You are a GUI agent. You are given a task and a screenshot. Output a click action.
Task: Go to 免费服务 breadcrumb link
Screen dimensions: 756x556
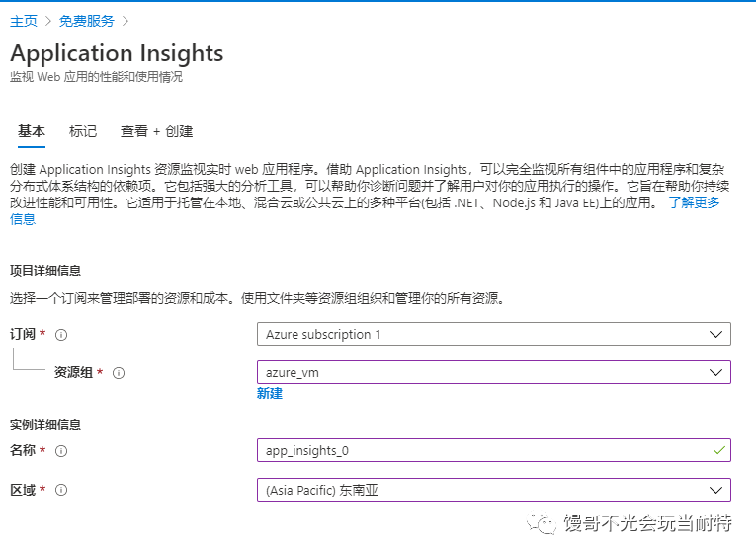point(87,21)
